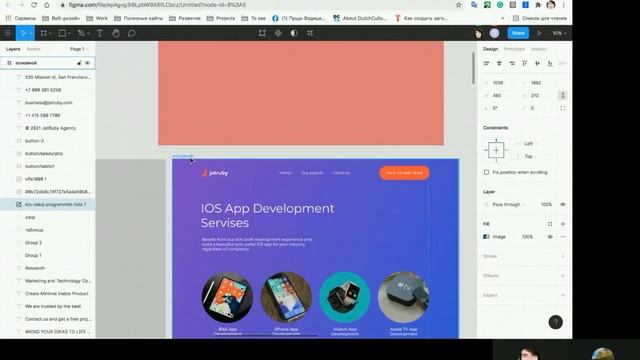
Task: Click the Align top icon
Action: (x=524, y=63)
